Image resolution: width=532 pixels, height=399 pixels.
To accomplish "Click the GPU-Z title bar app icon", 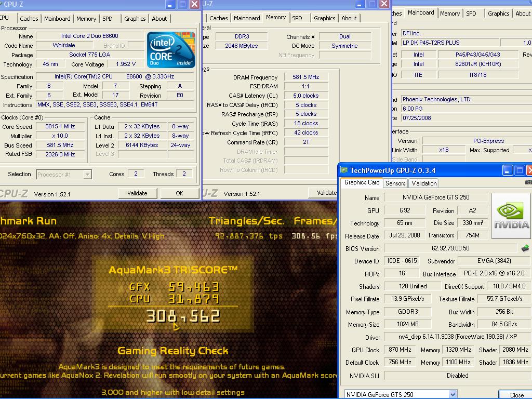I will coord(344,170).
